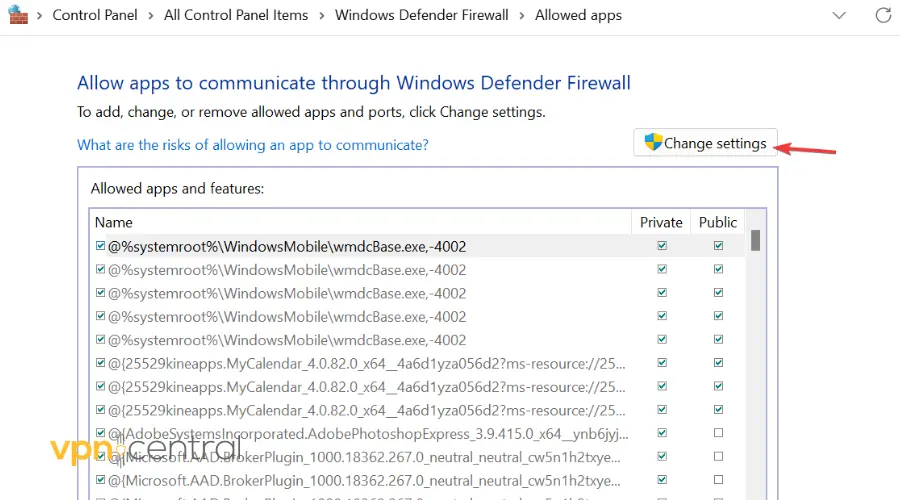
Task: Open Windows Defender Firewall breadcrumb
Action: point(421,15)
